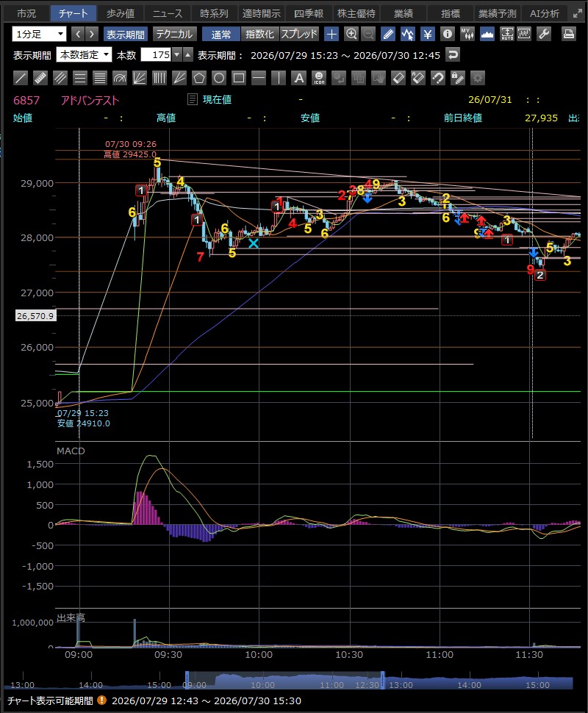This screenshot has height=713, width=588.
Task: Toggle the crosshair cursor button
Action: click(x=331, y=34)
